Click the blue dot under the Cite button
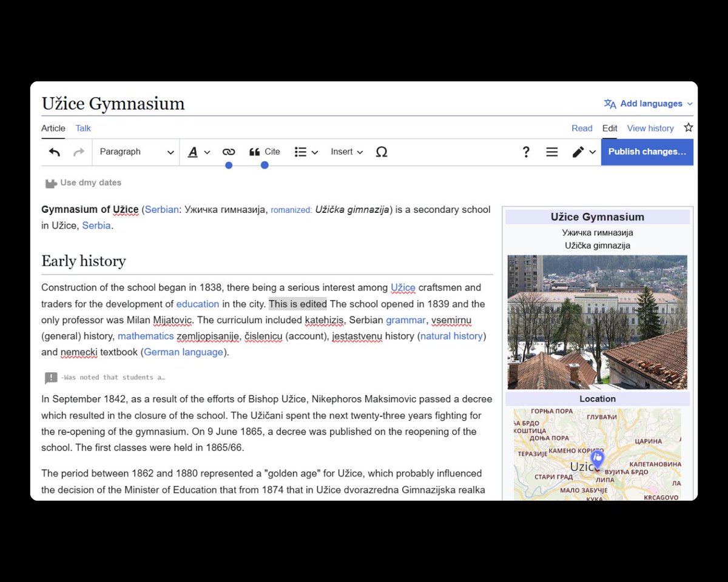Viewport: 728px width, 582px height. (x=265, y=166)
